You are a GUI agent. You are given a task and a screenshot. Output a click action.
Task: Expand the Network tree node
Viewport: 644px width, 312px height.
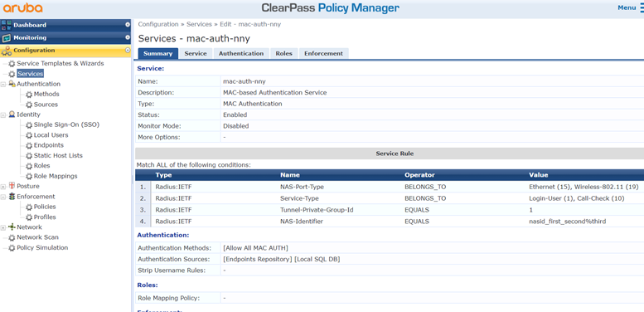pos(3,227)
